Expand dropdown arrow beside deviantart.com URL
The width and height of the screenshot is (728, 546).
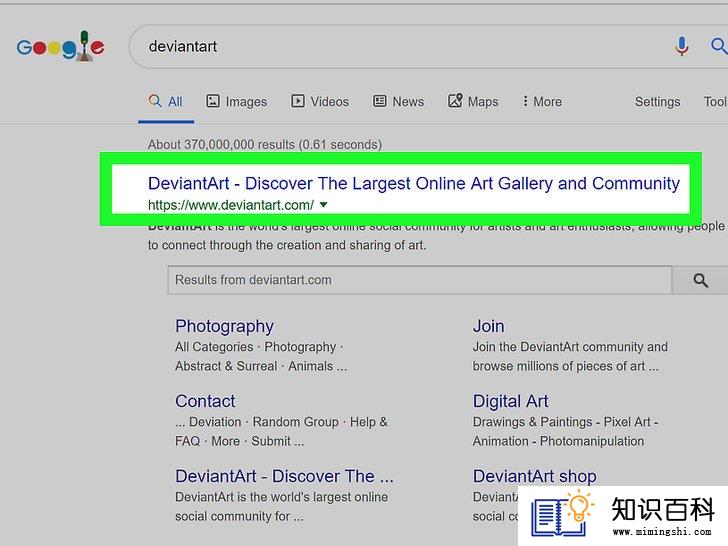click(324, 204)
